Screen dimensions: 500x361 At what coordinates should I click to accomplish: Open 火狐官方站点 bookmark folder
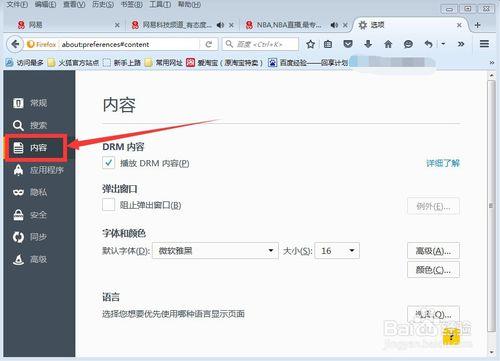[x=73, y=62]
